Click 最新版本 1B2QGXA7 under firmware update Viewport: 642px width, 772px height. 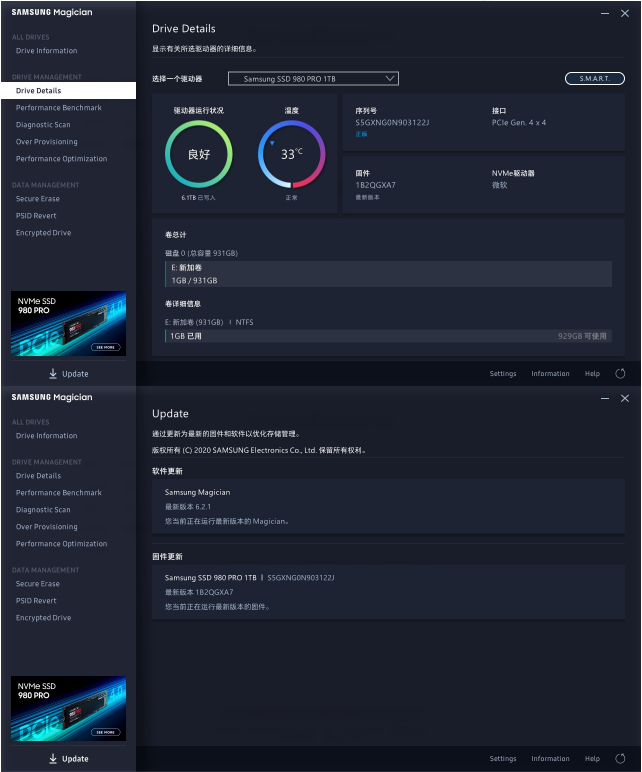199,592
